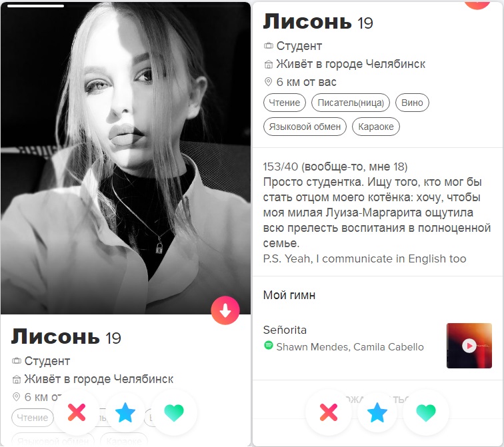Select the Чтение interest tag in right panel
This screenshot has height=447, width=504.
click(x=285, y=103)
